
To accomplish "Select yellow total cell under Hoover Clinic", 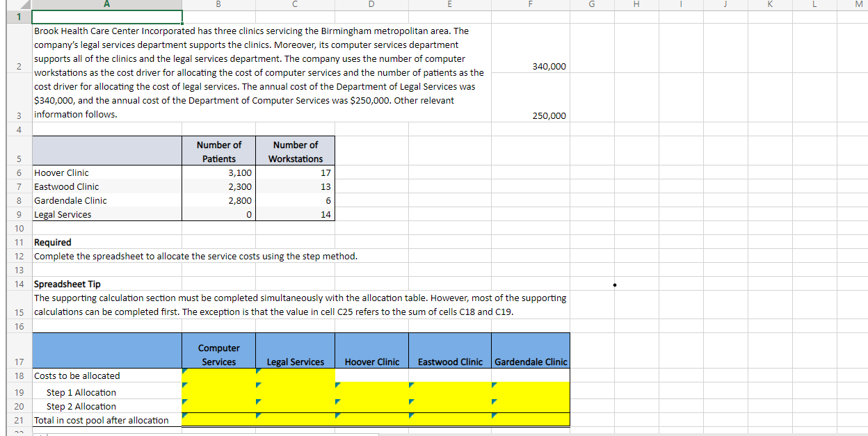I will [372, 420].
